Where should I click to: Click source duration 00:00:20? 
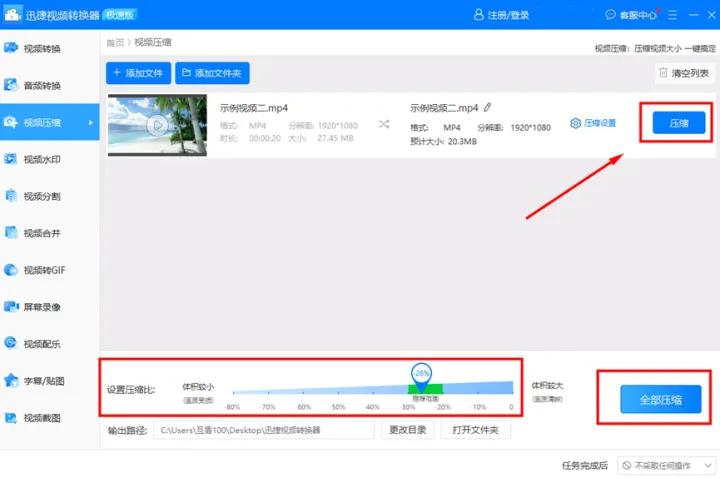(264, 138)
